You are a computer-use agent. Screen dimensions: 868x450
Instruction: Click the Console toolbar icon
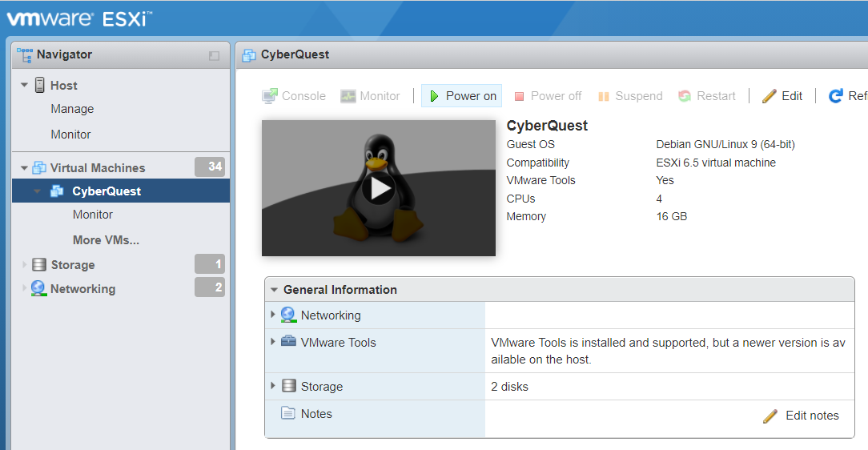[x=270, y=96]
